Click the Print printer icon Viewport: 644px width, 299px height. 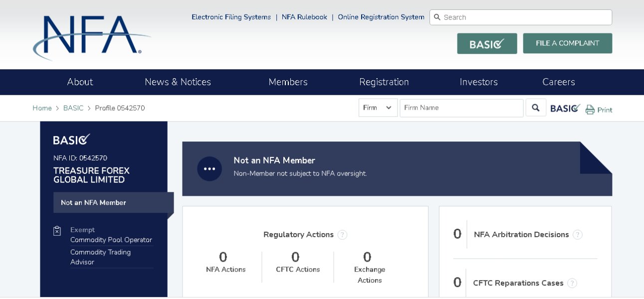point(590,110)
